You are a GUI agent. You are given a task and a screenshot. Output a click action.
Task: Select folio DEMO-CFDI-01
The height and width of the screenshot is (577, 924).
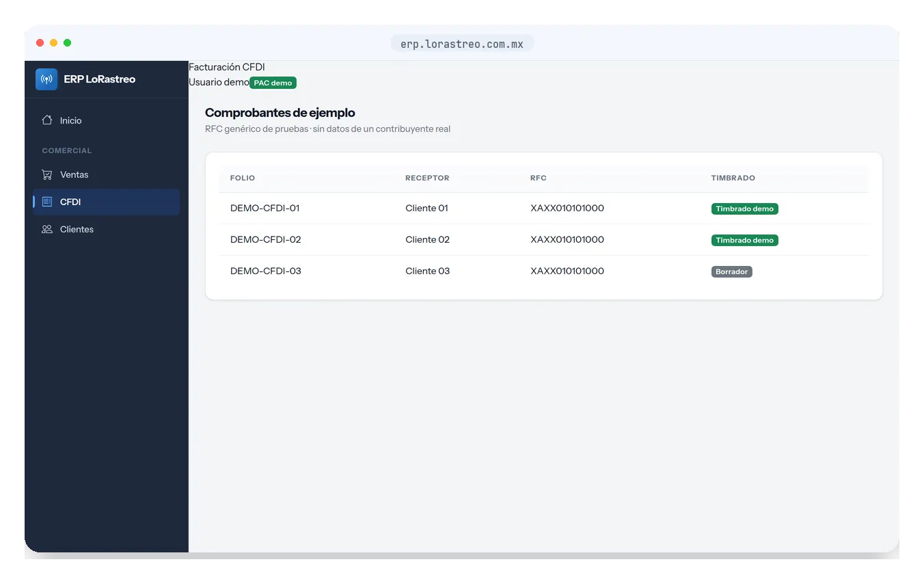coord(266,209)
